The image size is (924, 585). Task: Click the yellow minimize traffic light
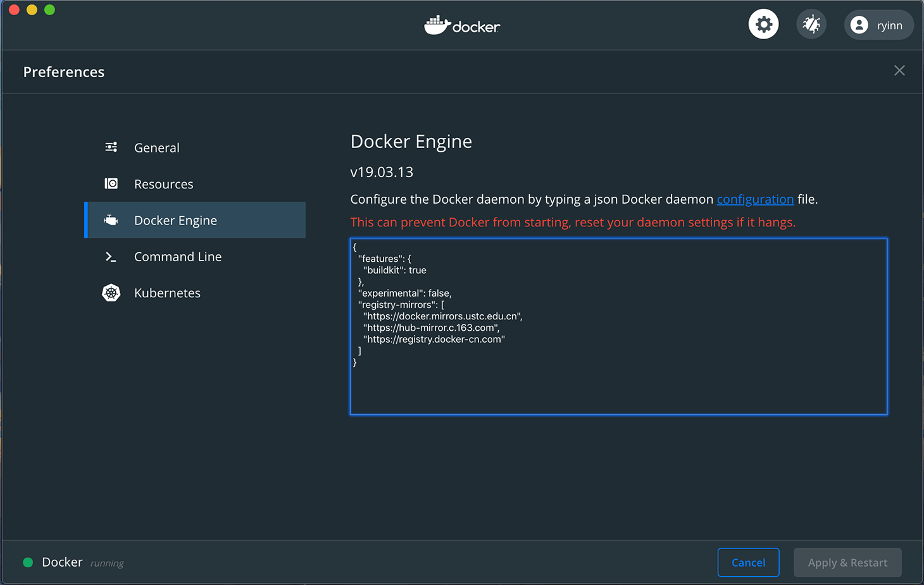point(31,9)
